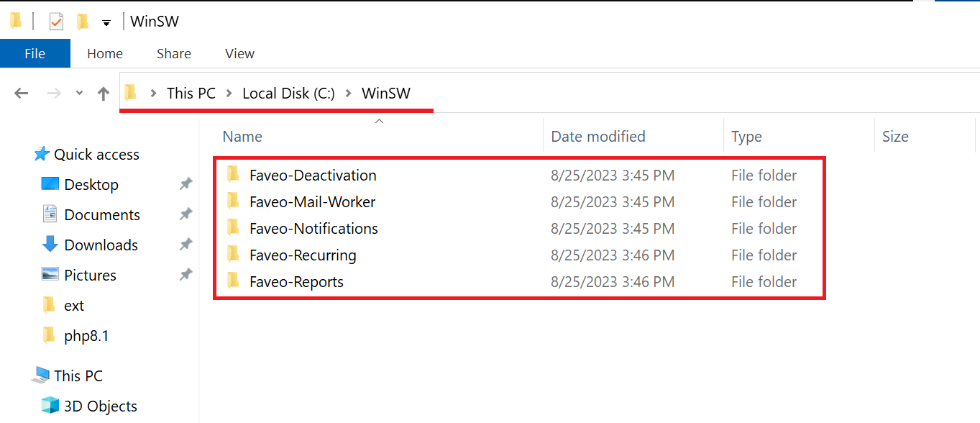980x423 pixels.
Task: Go up one level with Up arrow
Action: tap(104, 94)
